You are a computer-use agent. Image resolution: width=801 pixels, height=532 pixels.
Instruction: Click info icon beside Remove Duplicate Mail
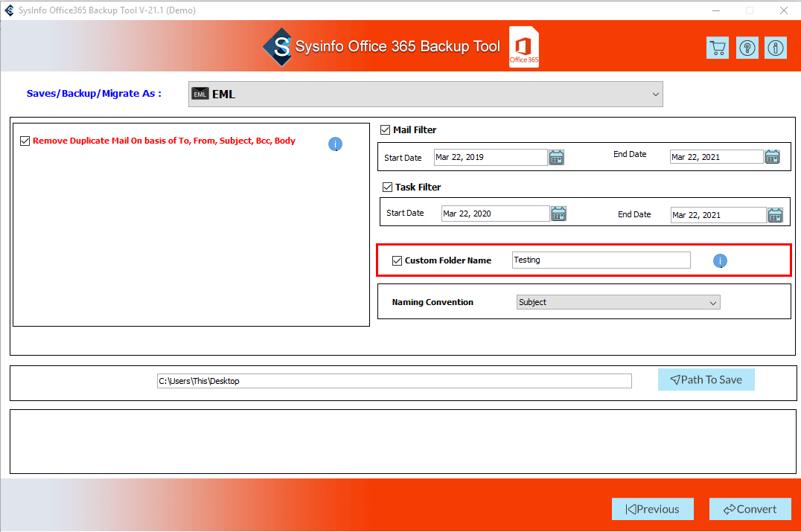(x=335, y=144)
